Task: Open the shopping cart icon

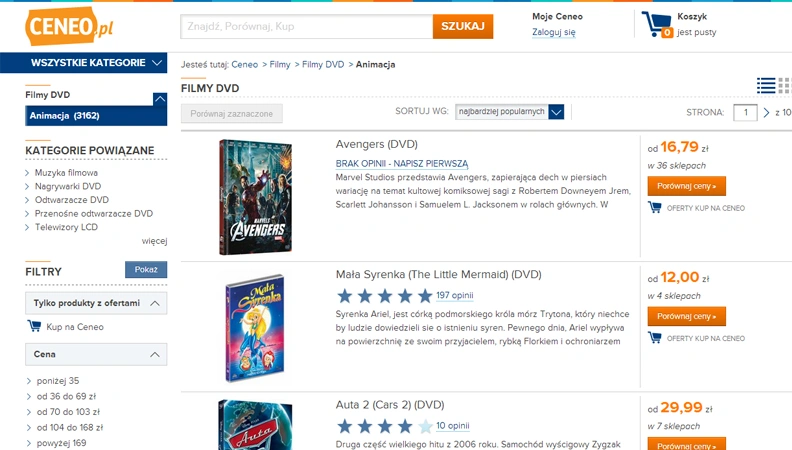Action: click(x=657, y=24)
